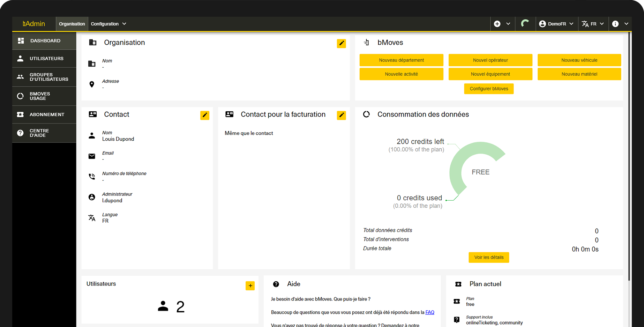
Task: Click Nouveau véhicule button
Action: (579, 60)
